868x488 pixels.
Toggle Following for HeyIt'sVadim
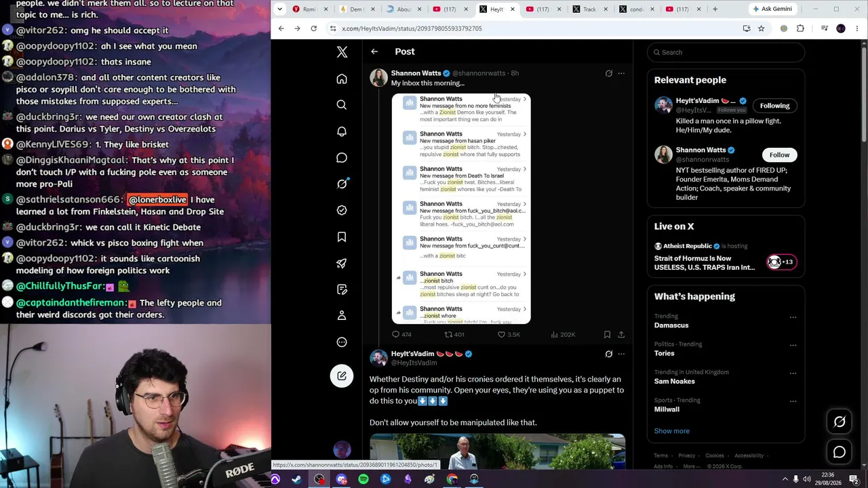[x=774, y=106]
